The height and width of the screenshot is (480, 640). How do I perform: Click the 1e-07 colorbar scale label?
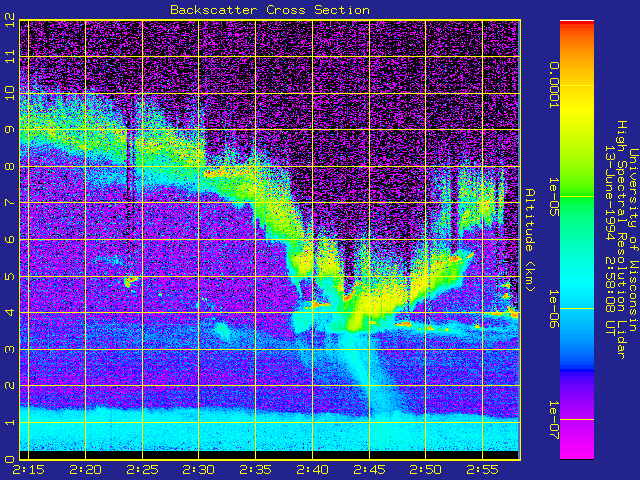point(553,420)
